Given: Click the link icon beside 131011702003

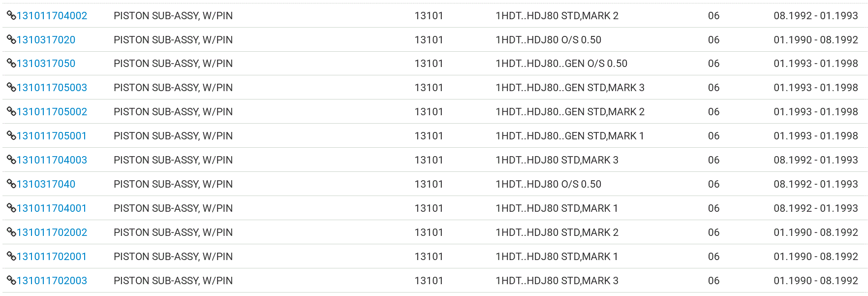Looking at the screenshot, I should [x=11, y=280].
